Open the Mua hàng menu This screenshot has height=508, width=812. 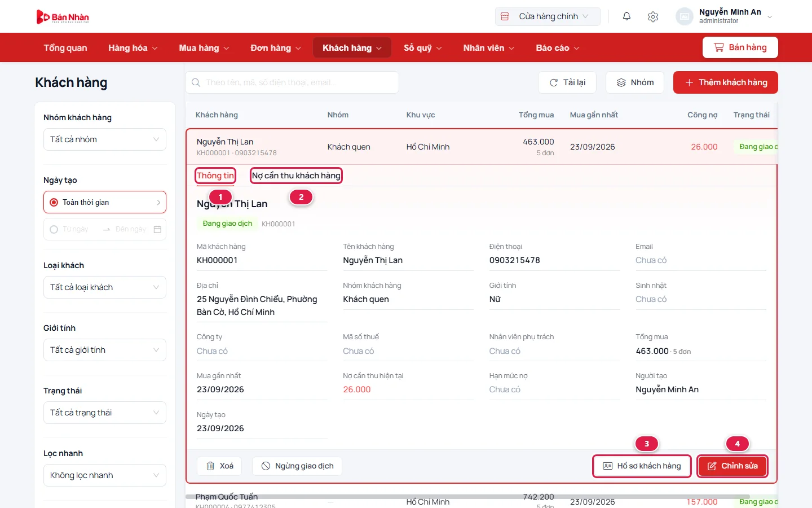(x=204, y=48)
